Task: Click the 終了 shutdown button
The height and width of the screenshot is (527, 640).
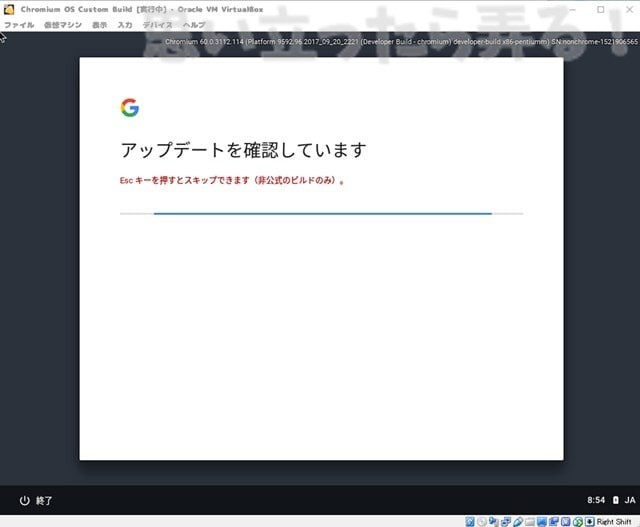Action: click(x=36, y=500)
